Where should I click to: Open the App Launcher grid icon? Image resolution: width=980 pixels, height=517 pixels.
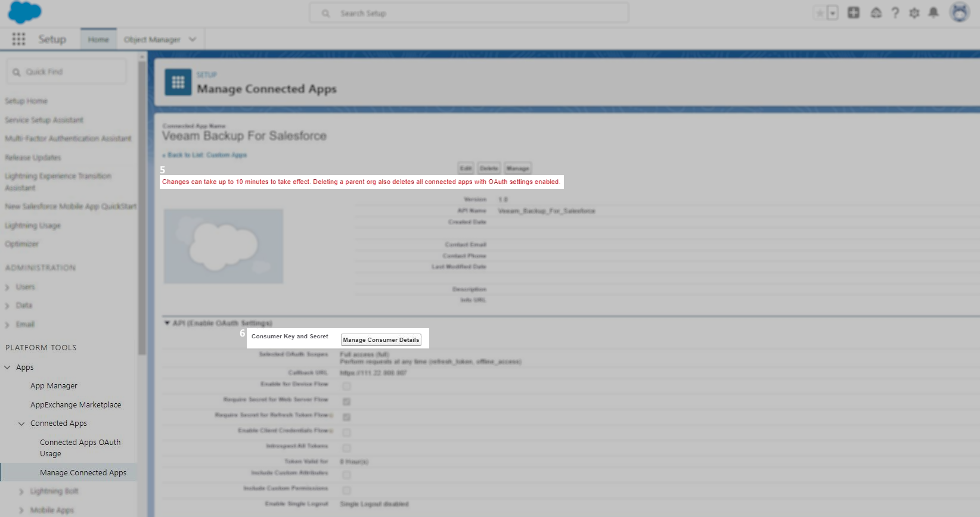18,39
